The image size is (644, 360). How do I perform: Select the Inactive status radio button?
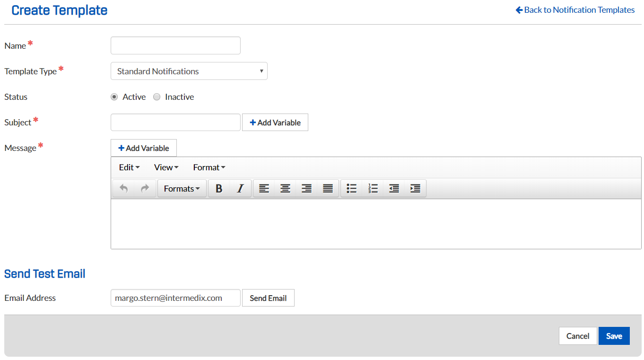(157, 97)
